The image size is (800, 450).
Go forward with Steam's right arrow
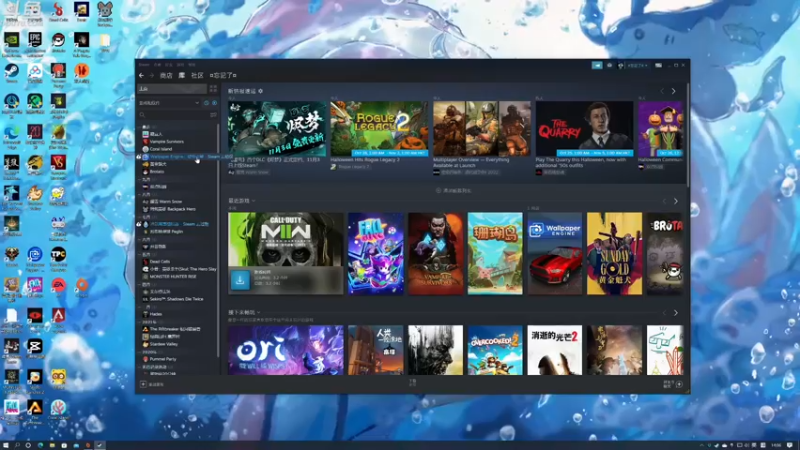click(x=152, y=76)
